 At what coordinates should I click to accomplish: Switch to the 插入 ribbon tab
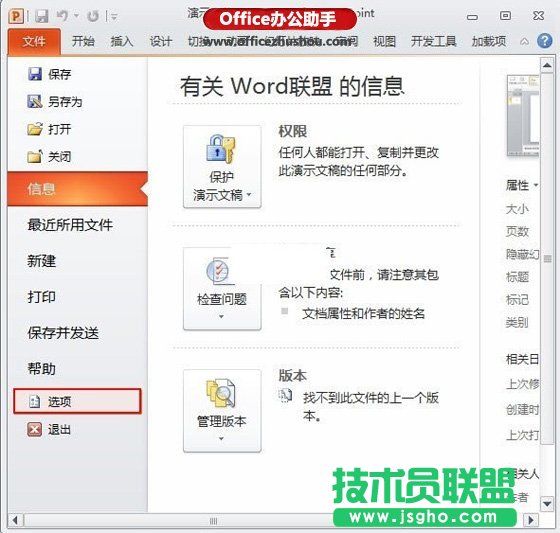click(x=122, y=41)
